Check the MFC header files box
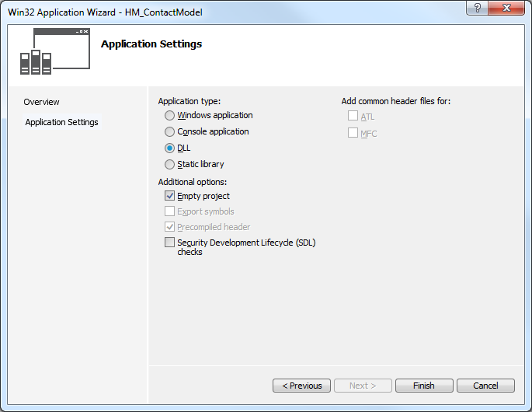 pos(353,132)
